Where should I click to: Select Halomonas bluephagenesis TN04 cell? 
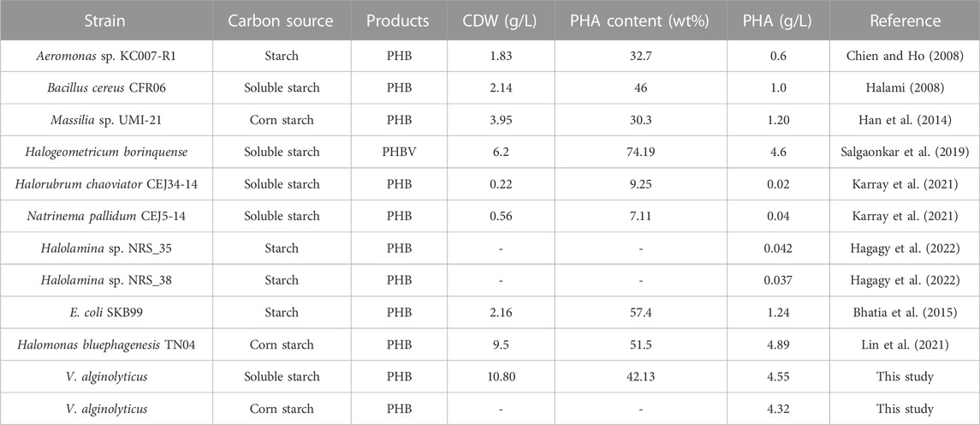click(x=105, y=344)
